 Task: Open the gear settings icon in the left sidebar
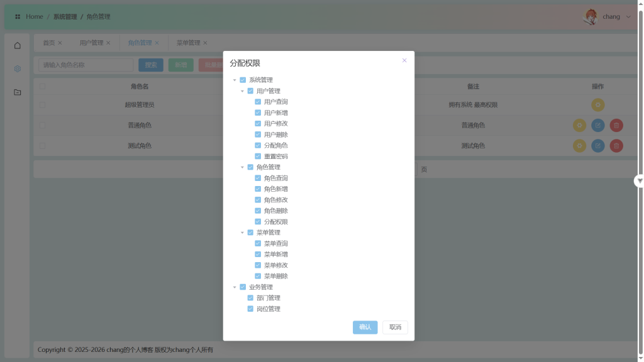click(18, 69)
